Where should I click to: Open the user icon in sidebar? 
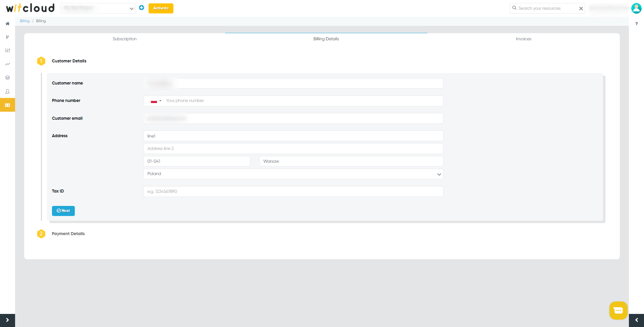tap(7, 91)
